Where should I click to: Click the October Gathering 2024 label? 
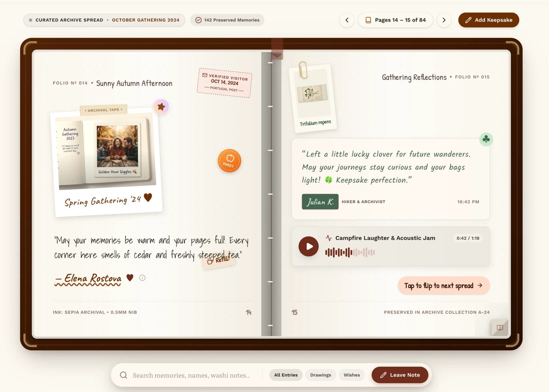pyautogui.click(x=146, y=20)
